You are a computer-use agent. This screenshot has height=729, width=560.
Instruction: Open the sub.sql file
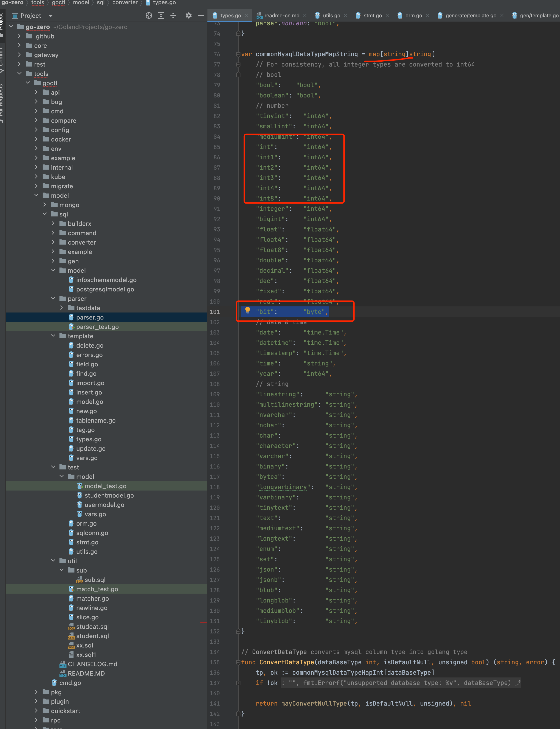tap(95, 580)
